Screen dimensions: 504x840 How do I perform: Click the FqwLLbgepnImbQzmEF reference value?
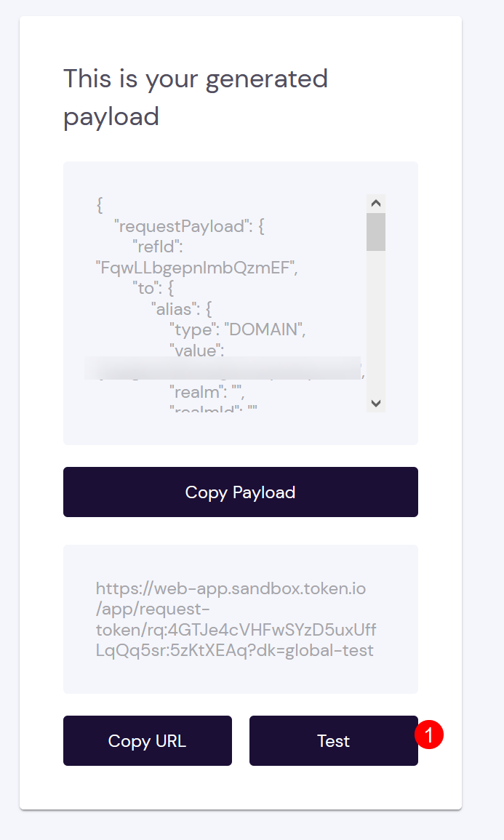[196, 268]
